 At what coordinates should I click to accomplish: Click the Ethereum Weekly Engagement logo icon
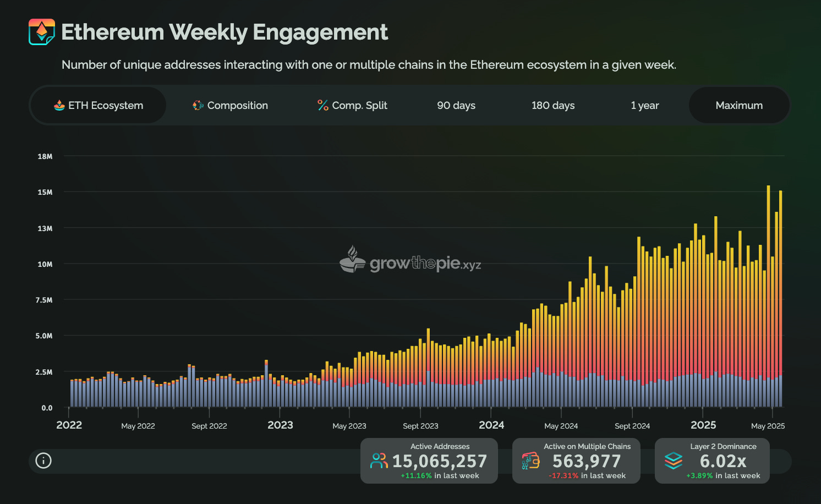pos(42,32)
